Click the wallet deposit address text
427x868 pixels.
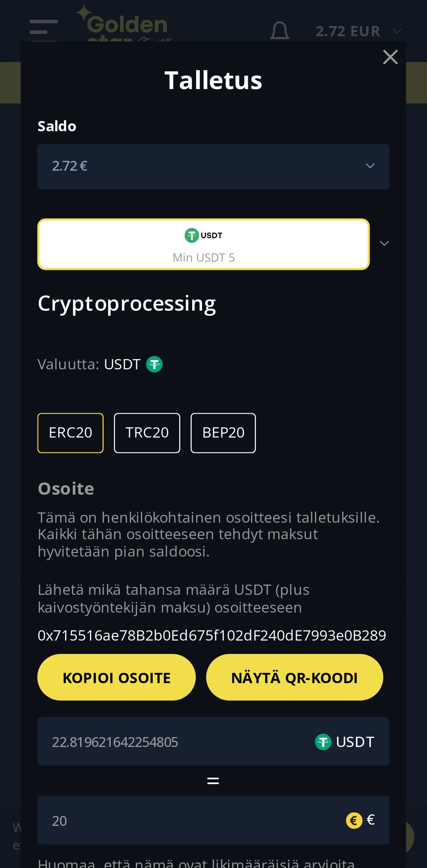tap(212, 635)
